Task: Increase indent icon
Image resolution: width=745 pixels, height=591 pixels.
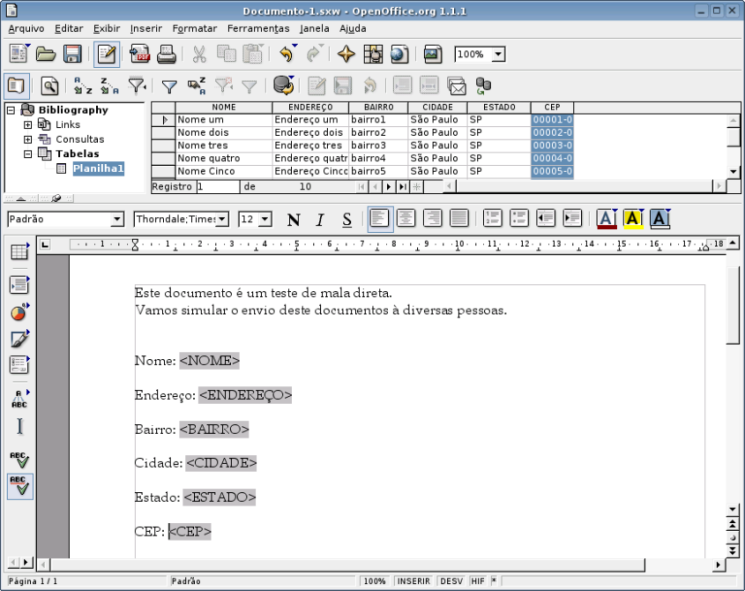Action: [572, 219]
